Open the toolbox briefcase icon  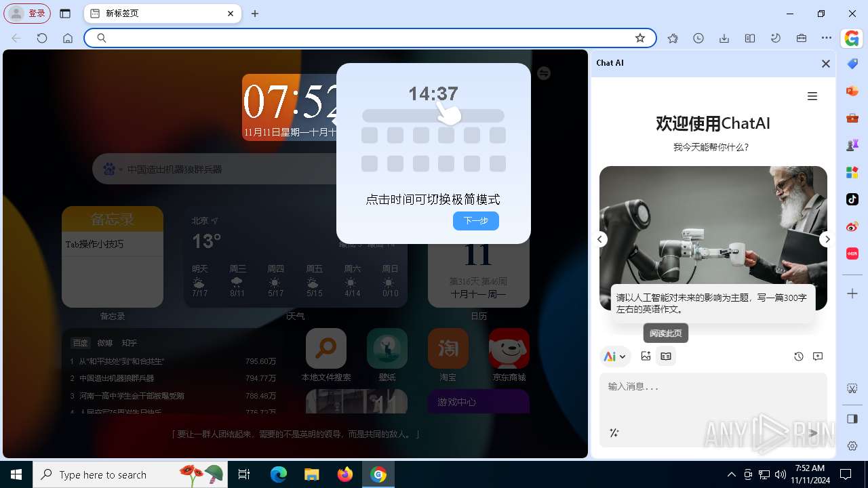click(802, 39)
